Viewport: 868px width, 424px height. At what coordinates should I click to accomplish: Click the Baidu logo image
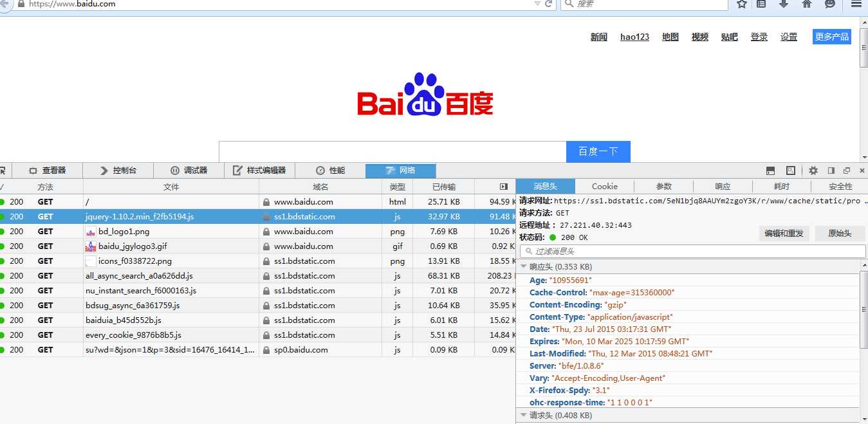click(425, 94)
